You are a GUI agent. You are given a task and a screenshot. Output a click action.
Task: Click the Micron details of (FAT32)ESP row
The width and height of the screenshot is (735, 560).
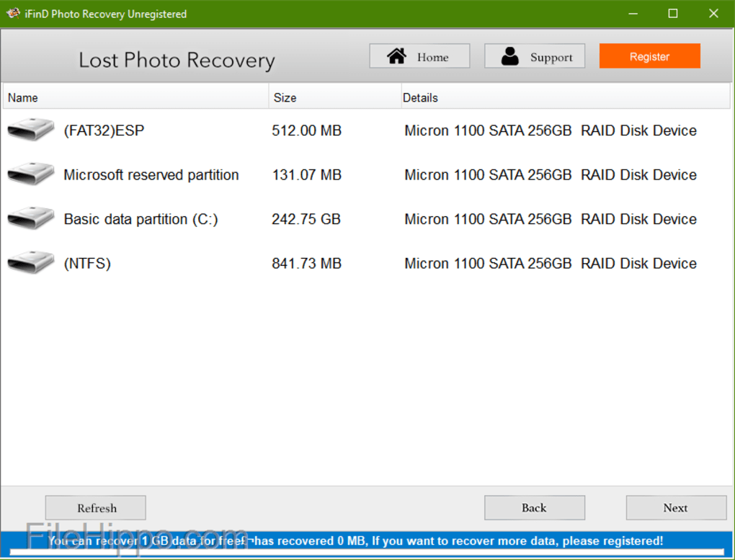551,130
